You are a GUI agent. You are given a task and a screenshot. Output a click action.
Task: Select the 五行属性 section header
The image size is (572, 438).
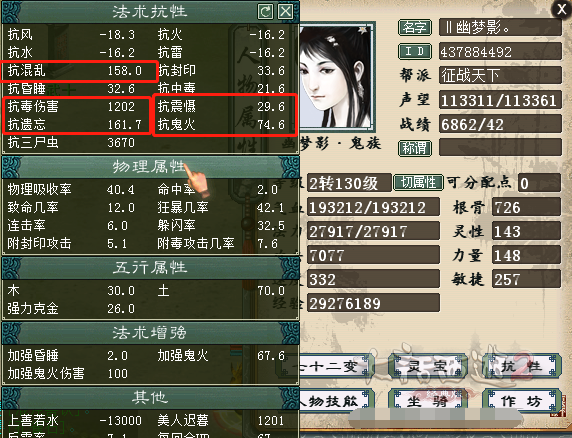[150, 268]
